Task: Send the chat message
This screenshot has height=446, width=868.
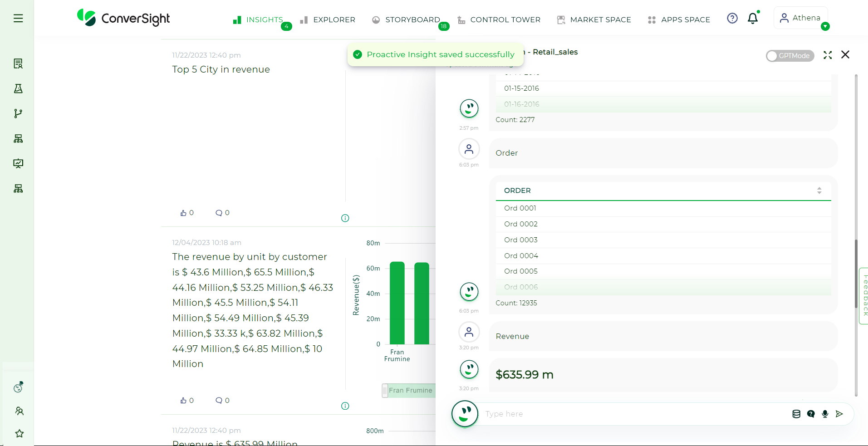Action: coord(839,414)
